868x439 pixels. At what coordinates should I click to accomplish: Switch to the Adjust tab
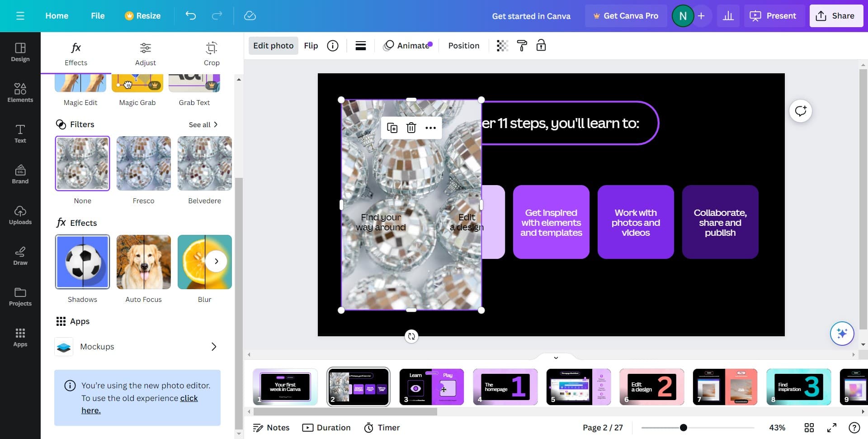click(x=145, y=53)
